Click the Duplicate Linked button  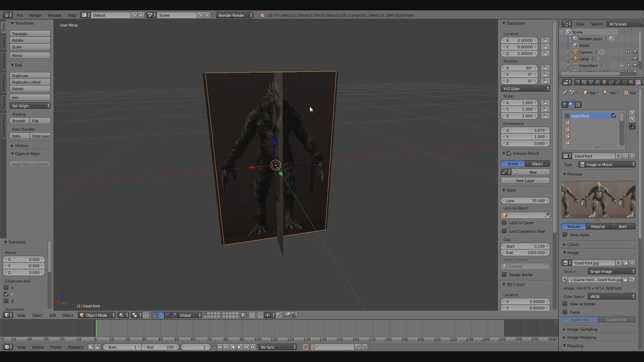30,82
